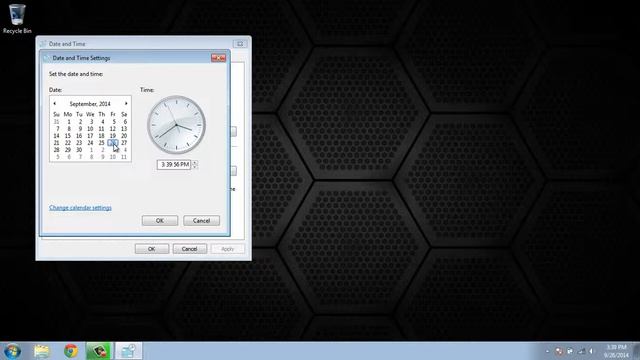Open the volume speaker tray icon
The image size is (640, 360).
point(591,351)
